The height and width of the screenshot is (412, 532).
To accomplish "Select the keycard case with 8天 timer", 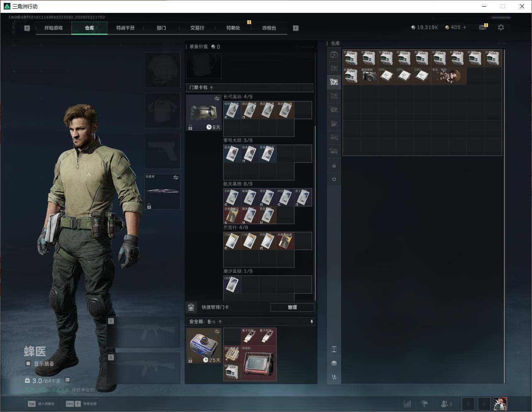I will tap(204, 113).
